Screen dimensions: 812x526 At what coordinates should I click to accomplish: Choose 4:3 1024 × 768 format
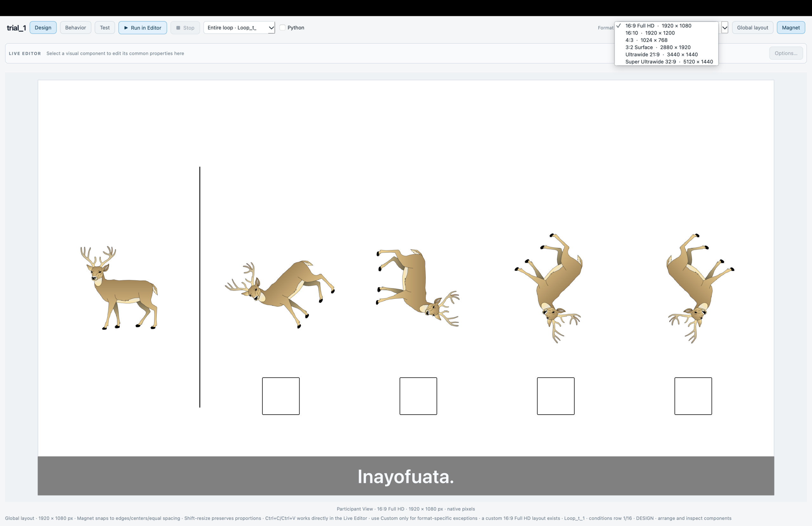click(666, 40)
